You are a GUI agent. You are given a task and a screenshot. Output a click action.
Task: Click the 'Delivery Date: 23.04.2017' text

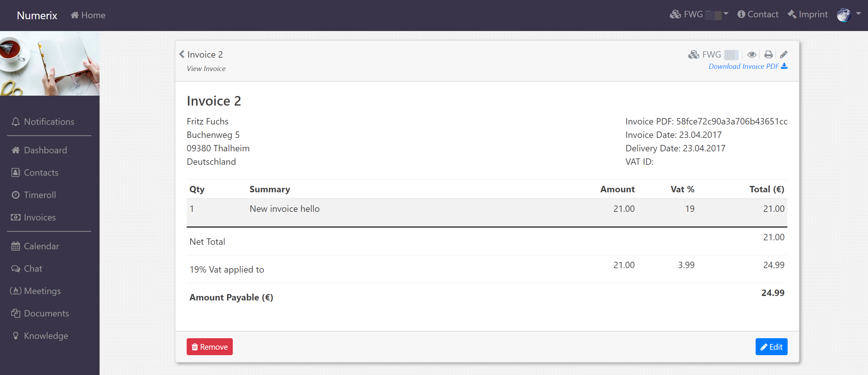coord(675,148)
